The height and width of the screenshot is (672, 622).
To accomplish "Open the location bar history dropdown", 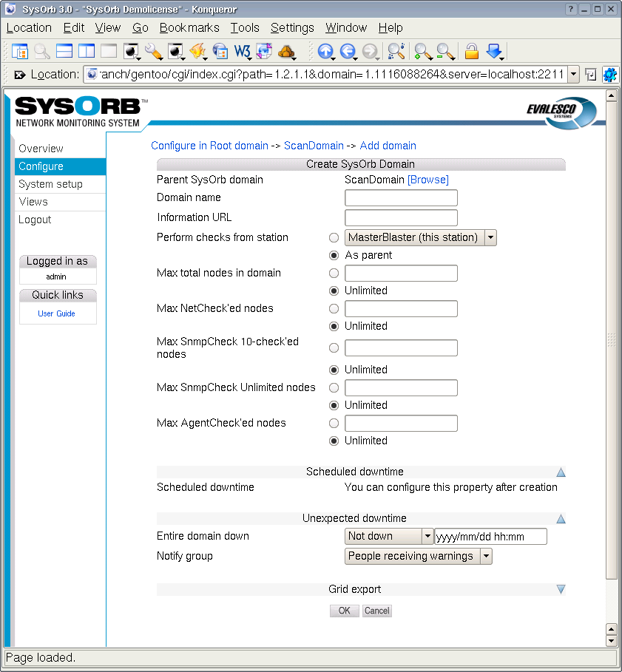I will tap(574, 75).
